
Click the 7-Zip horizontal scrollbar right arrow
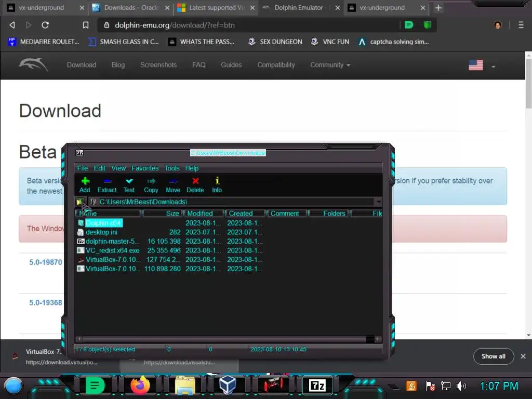click(x=378, y=339)
